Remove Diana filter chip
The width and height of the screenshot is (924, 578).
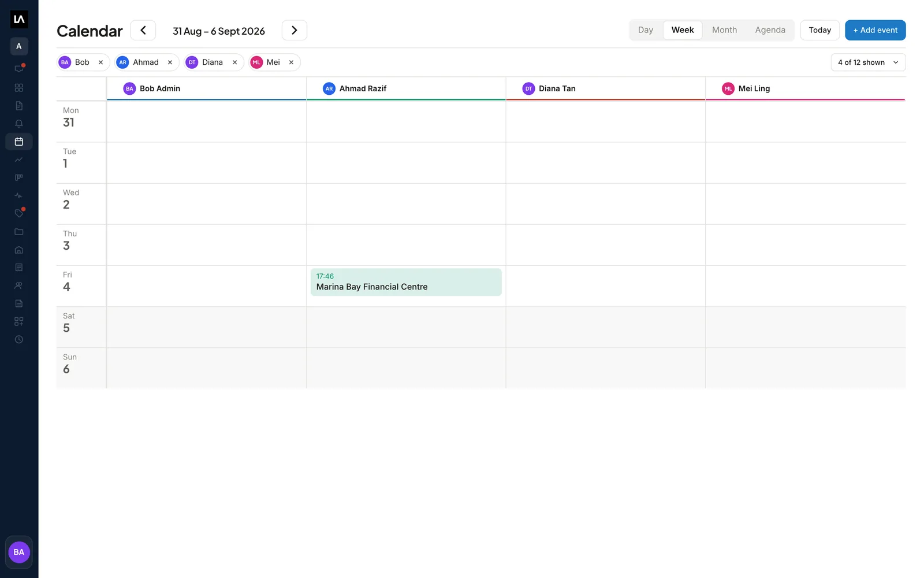click(234, 62)
